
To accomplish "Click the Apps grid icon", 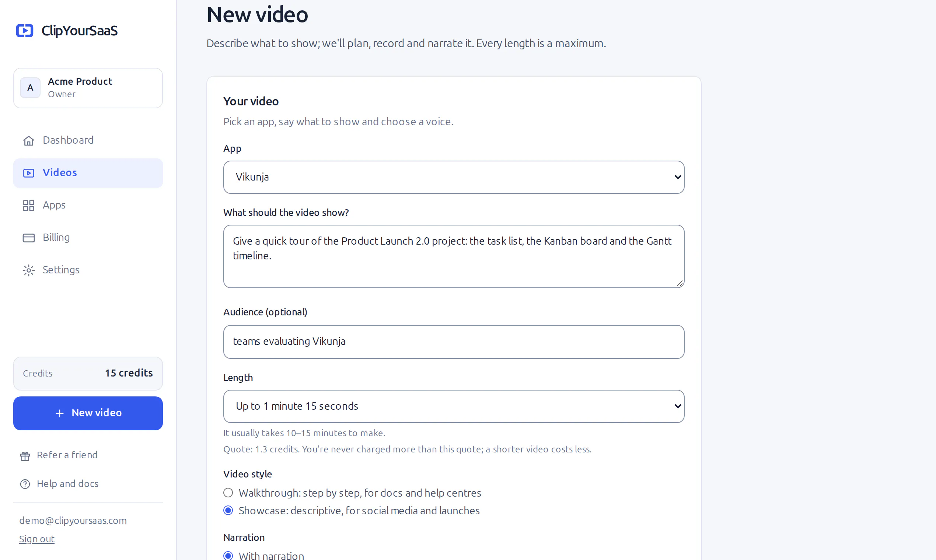I will pyautogui.click(x=29, y=205).
